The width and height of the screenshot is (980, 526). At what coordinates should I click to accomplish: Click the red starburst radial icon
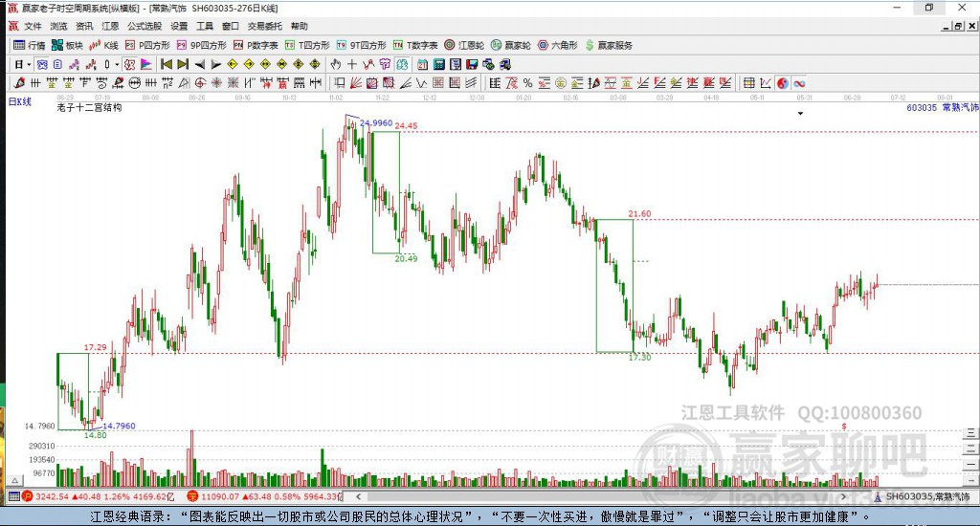pos(217,82)
